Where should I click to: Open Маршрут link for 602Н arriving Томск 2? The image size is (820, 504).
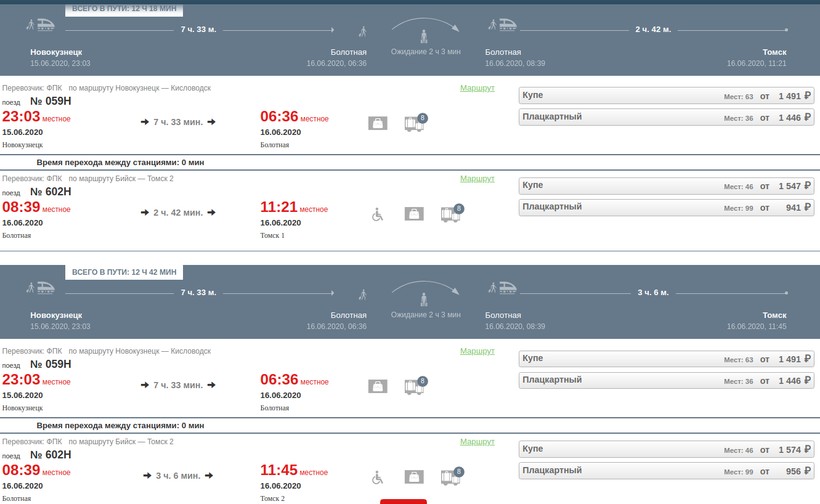477,441
